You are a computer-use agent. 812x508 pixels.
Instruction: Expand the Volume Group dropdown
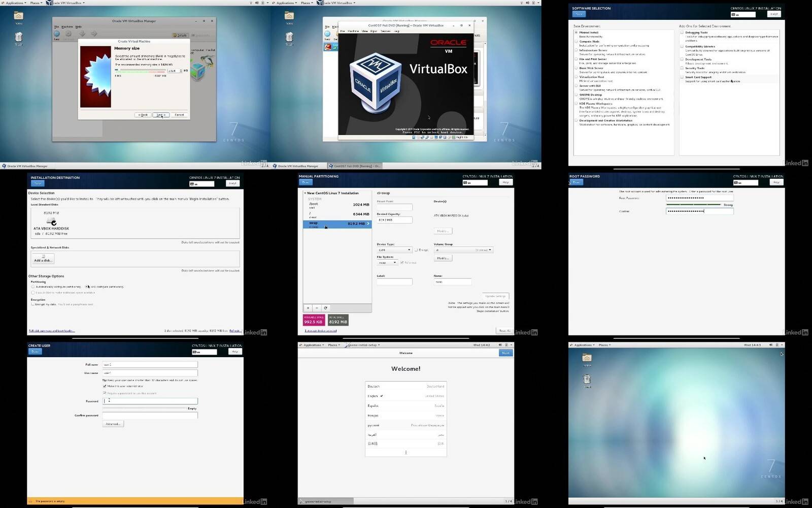coord(463,250)
